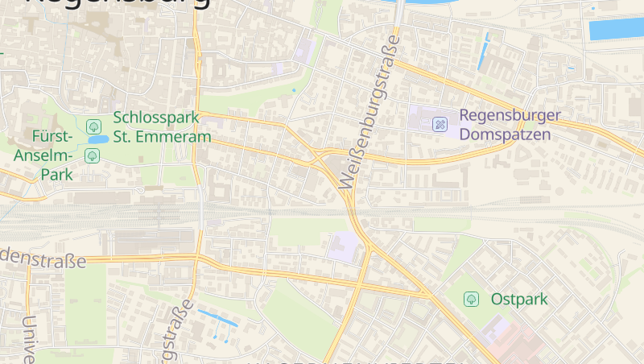This screenshot has width=644, height=364.
Task: Click the Schlosspark St. Emmeram label
Action: pyautogui.click(x=162, y=127)
